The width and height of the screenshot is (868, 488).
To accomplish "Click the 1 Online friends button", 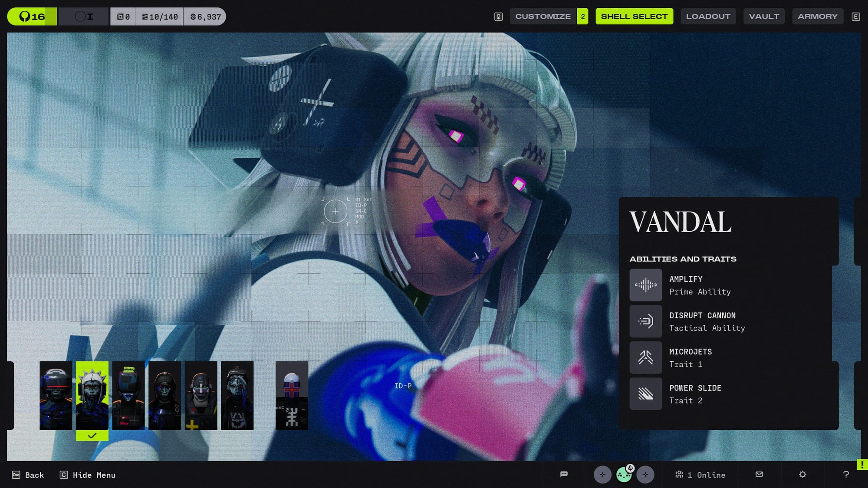I will click(700, 475).
